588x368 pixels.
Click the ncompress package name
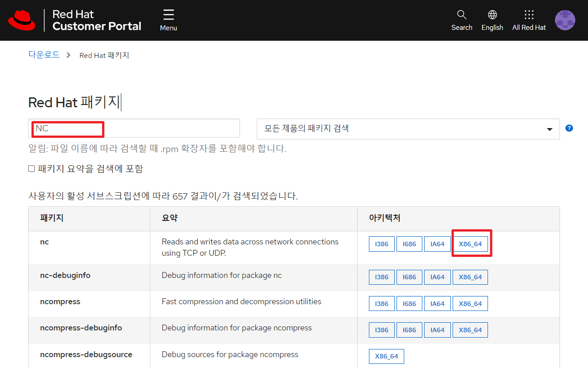(60, 301)
